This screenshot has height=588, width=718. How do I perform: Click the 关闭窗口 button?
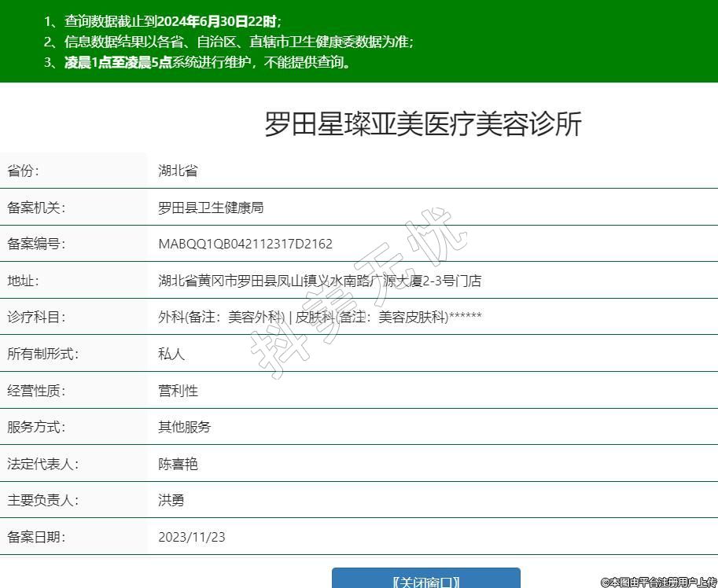[x=425, y=580]
